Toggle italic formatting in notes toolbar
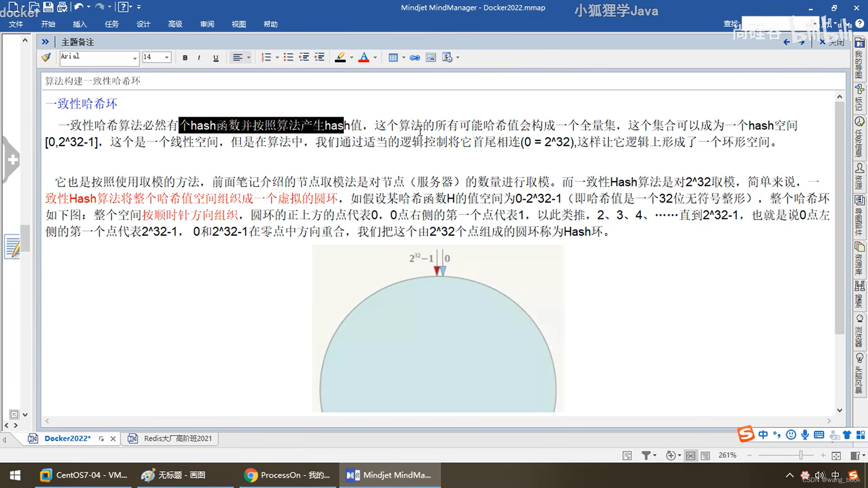Viewport: 868px width, 488px height. [x=199, y=57]
